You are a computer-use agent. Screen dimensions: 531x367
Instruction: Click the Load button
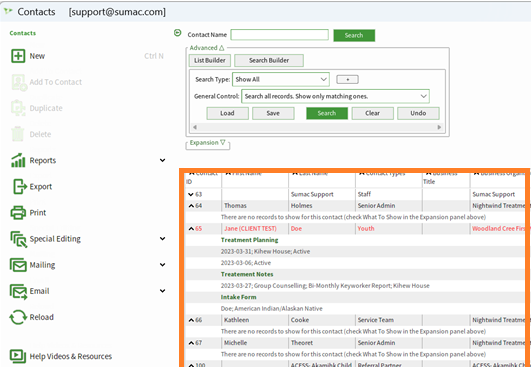pos(227,113)
